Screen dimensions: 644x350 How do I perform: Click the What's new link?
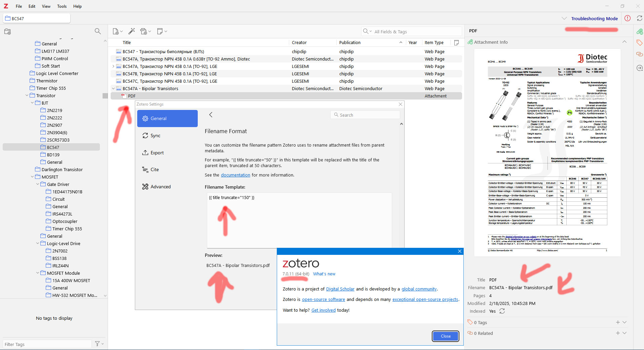324,274
